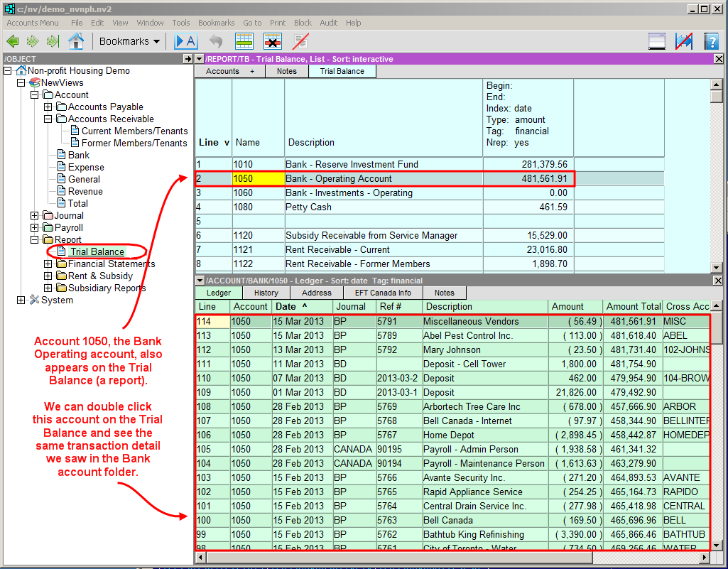Open help via the question mark icon
Viewport: 728px width, 569px height.
point(711,41)
